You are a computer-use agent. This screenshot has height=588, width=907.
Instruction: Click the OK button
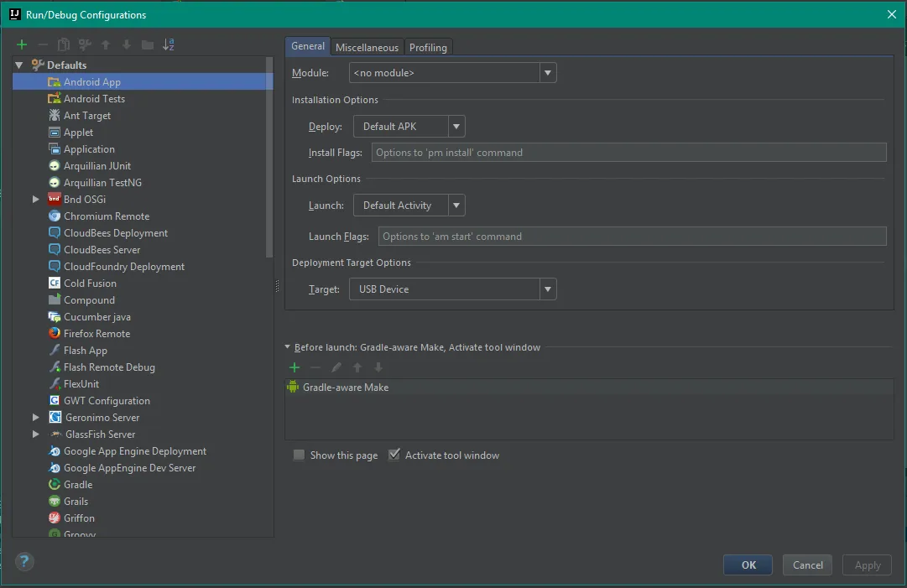point(748,565)
